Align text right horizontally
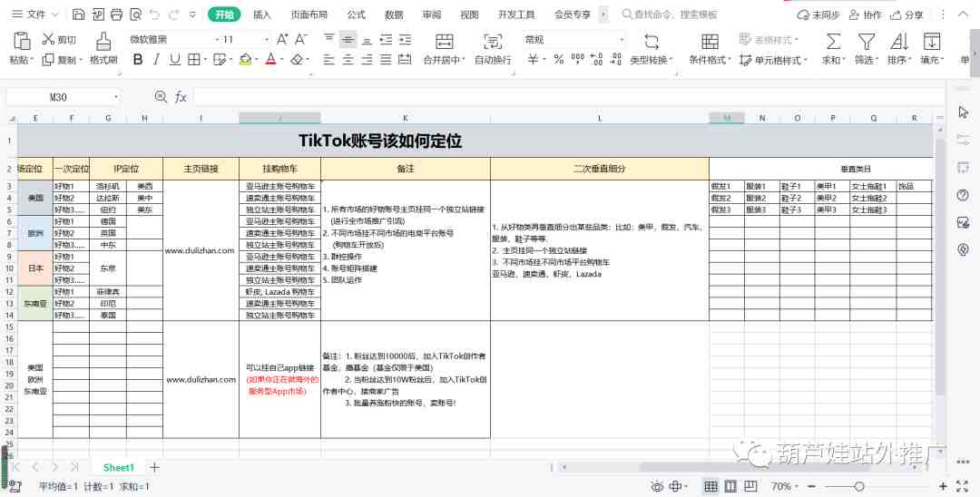Screen dimensions: 980x497 [367, 59]
